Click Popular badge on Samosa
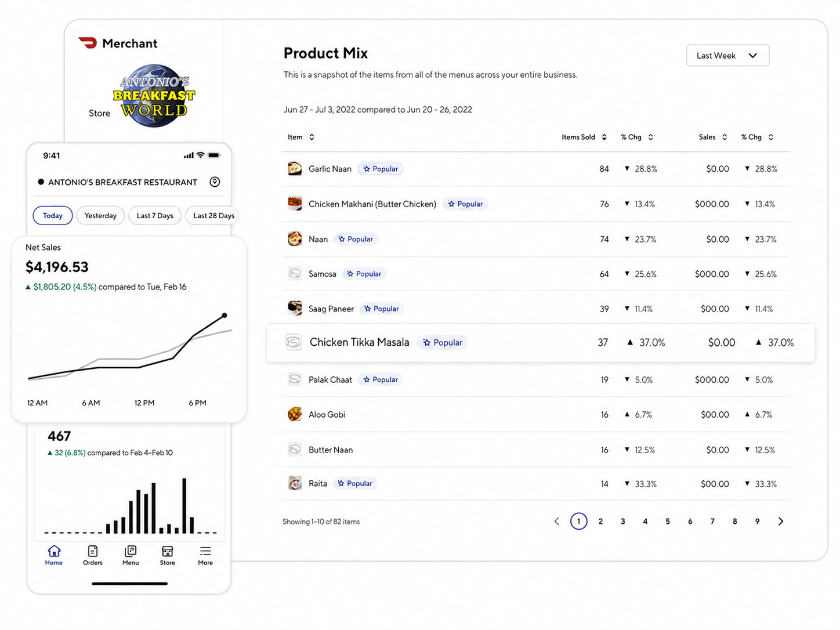 (364, 274)
